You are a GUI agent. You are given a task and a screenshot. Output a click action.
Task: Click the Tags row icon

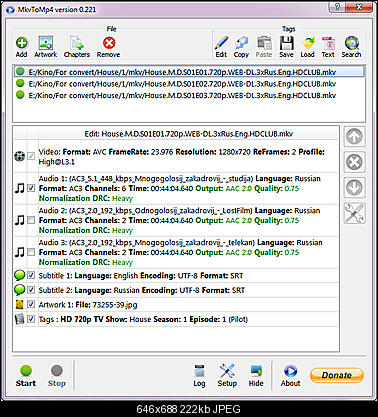tap(20, 319)
